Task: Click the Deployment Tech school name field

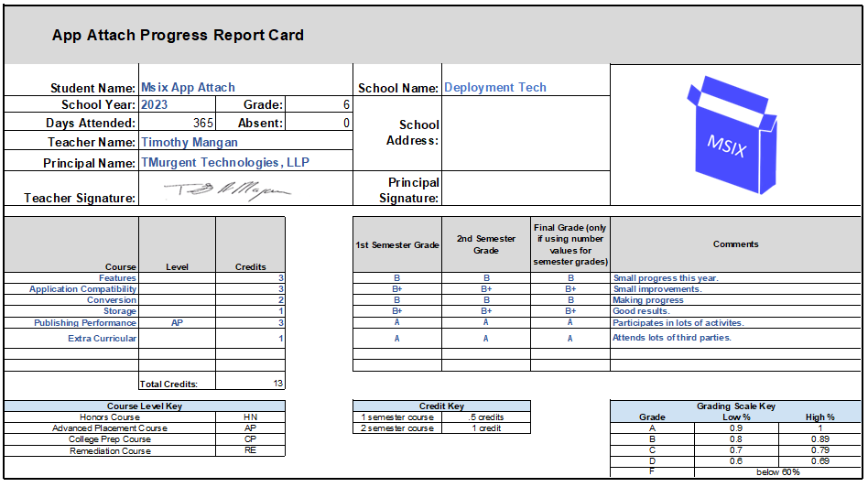Action: 495,88
